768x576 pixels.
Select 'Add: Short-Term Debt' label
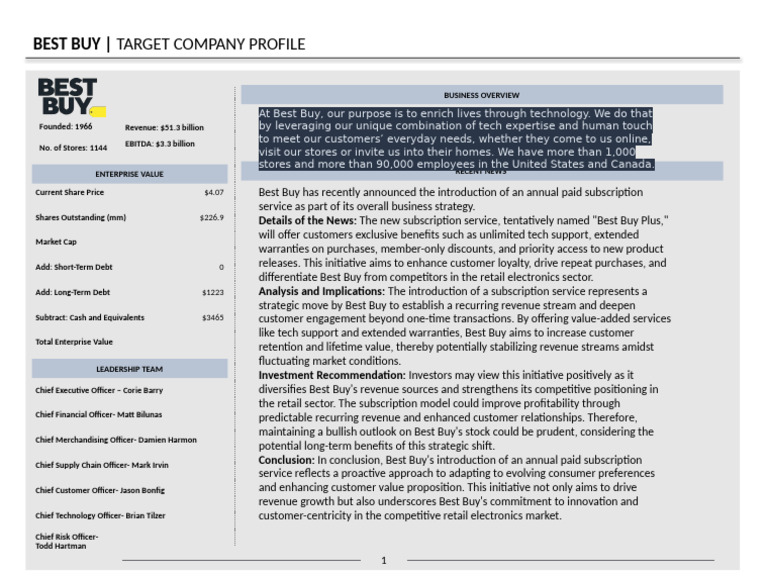[74, 267]
